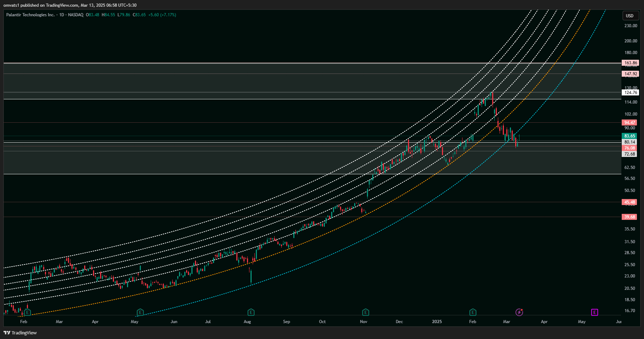Click the 31.50 price axis tick
644x339 pixels.
[629, 242]
